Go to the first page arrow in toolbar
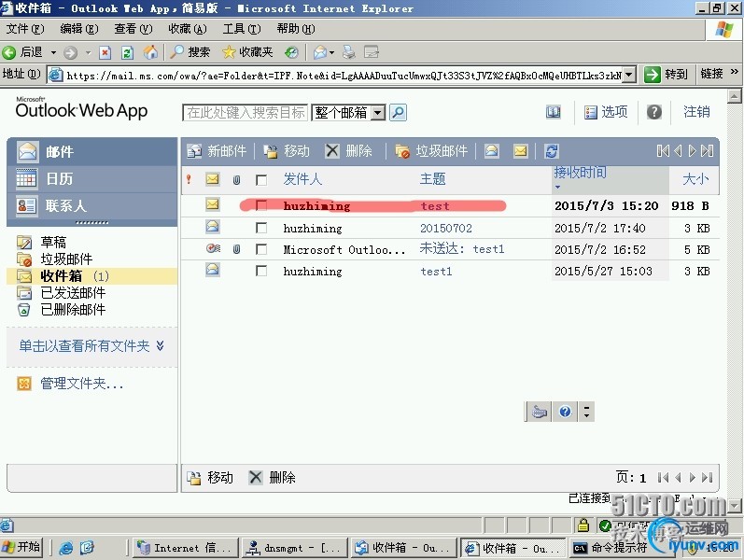 point(664,151)
